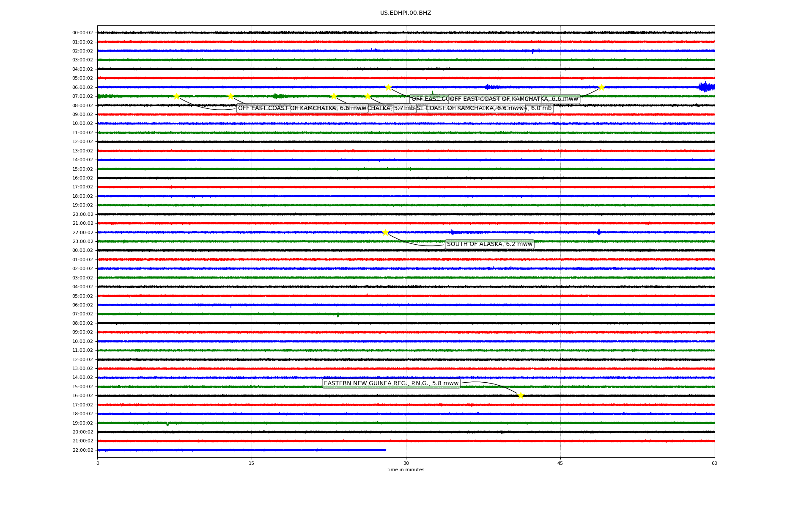
Task: Click the blue spike after 34 minutes on the South of Alaska trace
Action: pos(452,232)
